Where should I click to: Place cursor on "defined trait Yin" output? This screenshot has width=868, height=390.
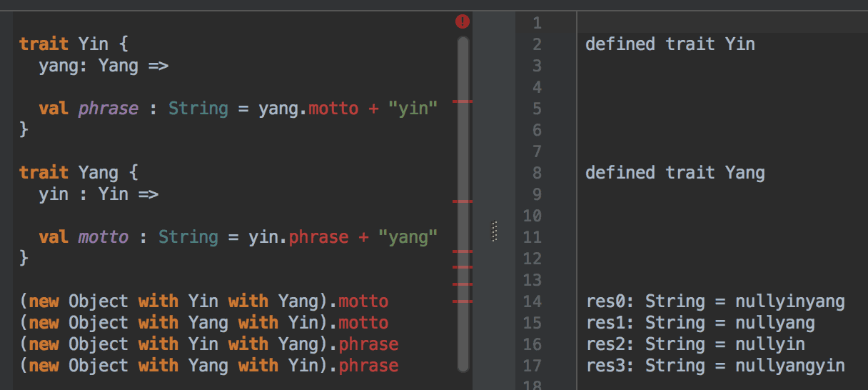(670, 44)
